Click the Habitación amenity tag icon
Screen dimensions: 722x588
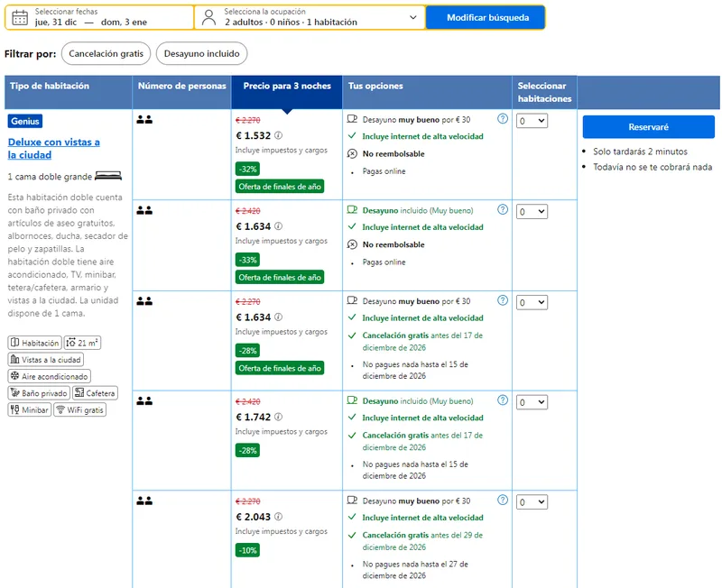click(x=14, y=343)
